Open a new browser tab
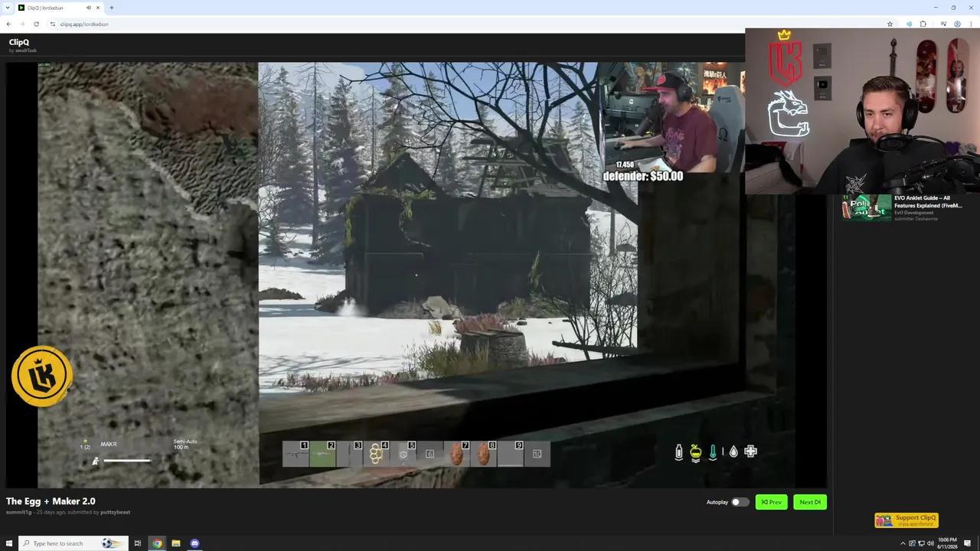The width and height of the screenshot is (980, 551). click(x=111, y=8)
